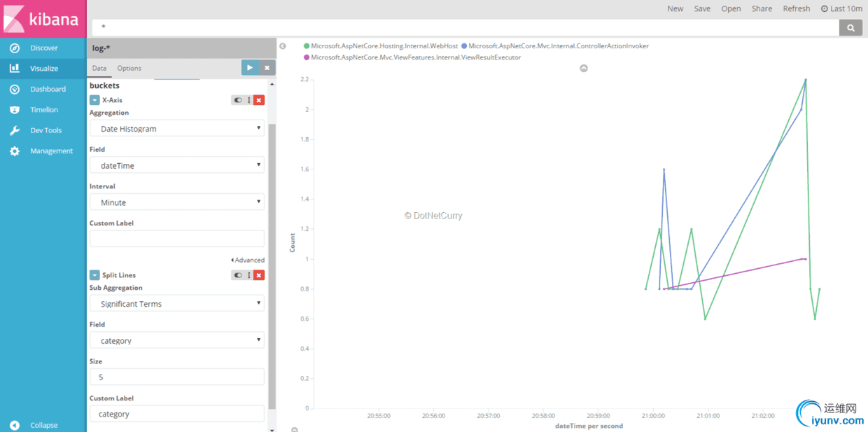Click Open in top menu
868x432 pixels.
(x=731, y=8)
